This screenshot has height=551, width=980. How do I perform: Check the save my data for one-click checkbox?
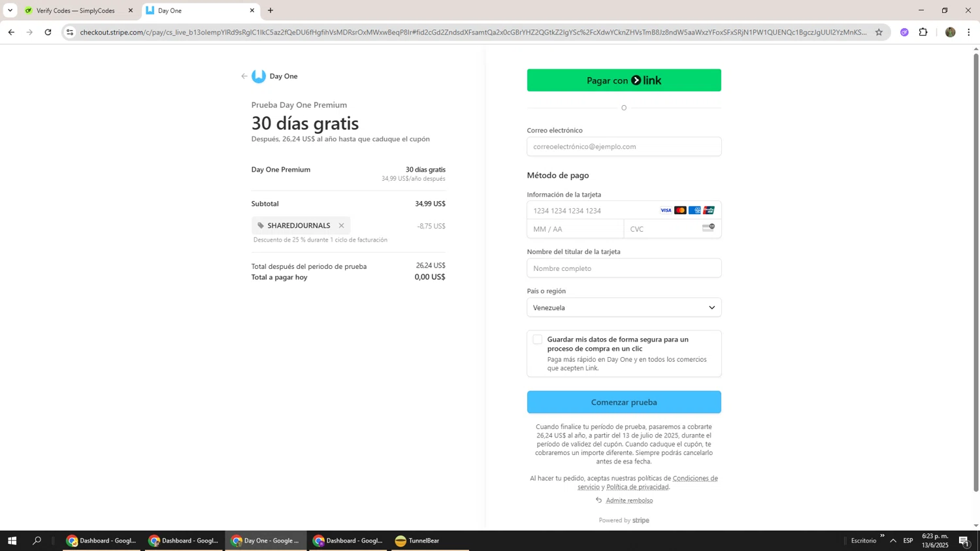point(537,339)
